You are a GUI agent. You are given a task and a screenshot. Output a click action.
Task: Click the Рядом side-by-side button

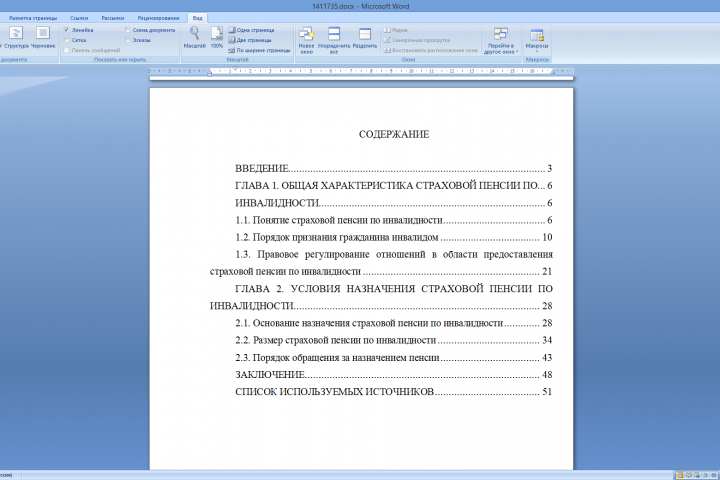point(395,30)
